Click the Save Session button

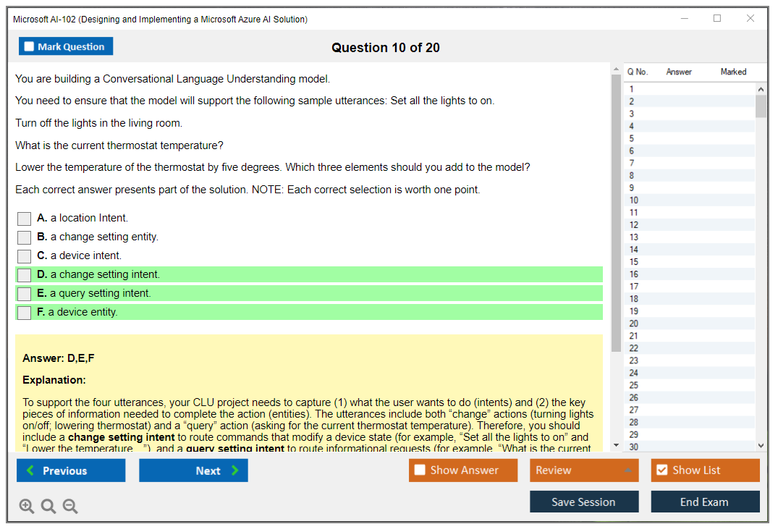(584, 502)
